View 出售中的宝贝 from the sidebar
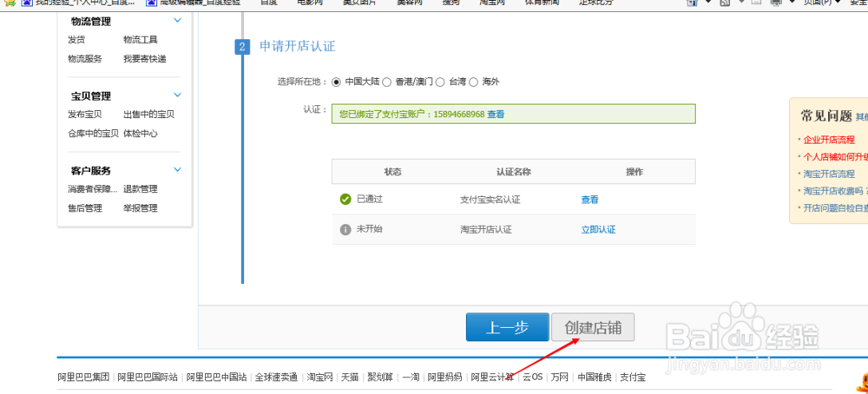Image resolution: width=868 pixels, height=394 pixels. tap(149, 115)
